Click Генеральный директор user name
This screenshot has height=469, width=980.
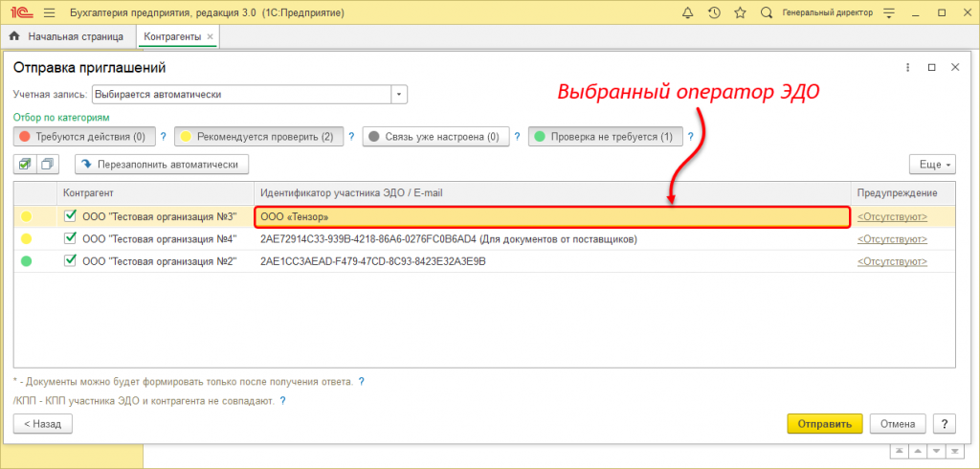pyautogui.click(x=828, y=12)
